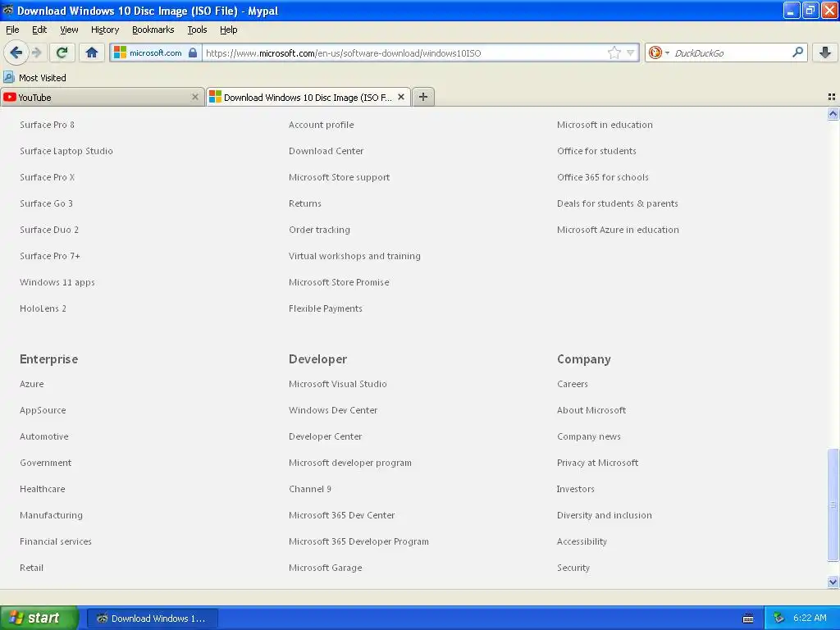840x630 pixels.
Task: Open a new tab with plus button
Action: point(423,97)
